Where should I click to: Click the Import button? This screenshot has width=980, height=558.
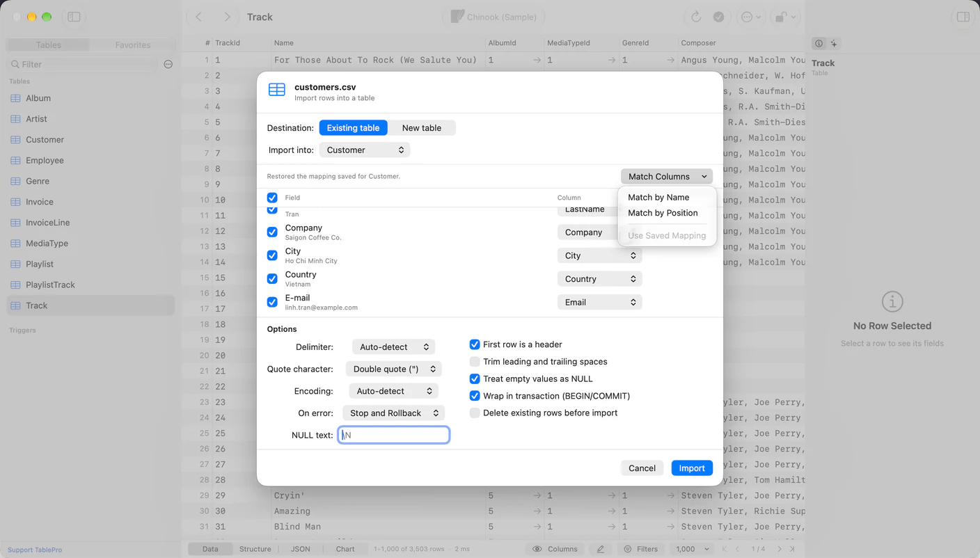(x=692, y=468)
